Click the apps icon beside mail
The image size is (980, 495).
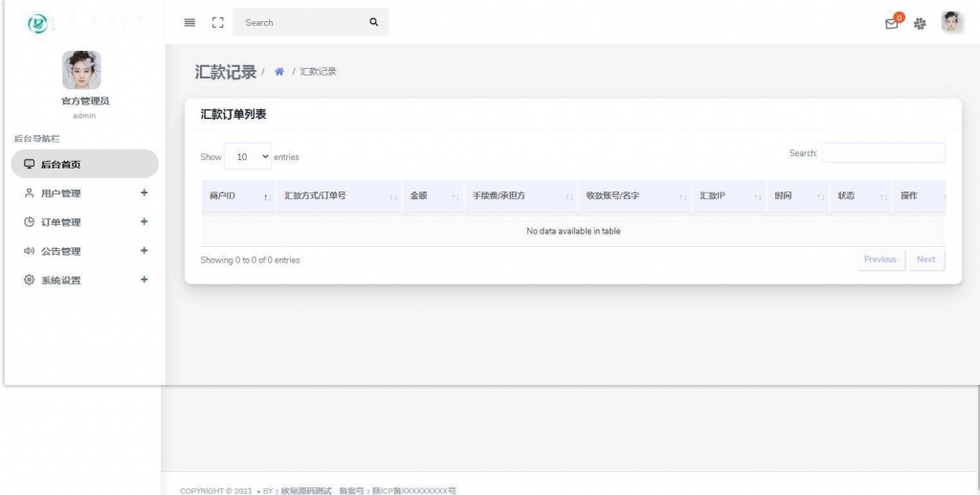click(921, 24)
